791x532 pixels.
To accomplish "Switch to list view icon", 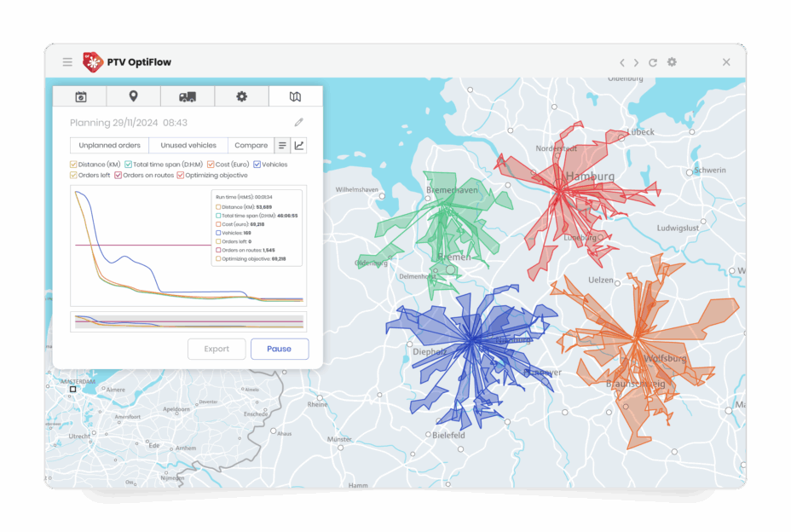I will click(282, 146).
